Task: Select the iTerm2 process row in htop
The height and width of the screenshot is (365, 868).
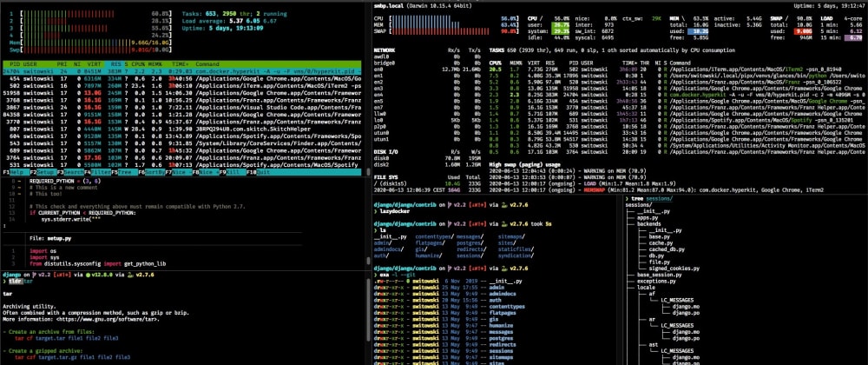Action: click(182, 86)
